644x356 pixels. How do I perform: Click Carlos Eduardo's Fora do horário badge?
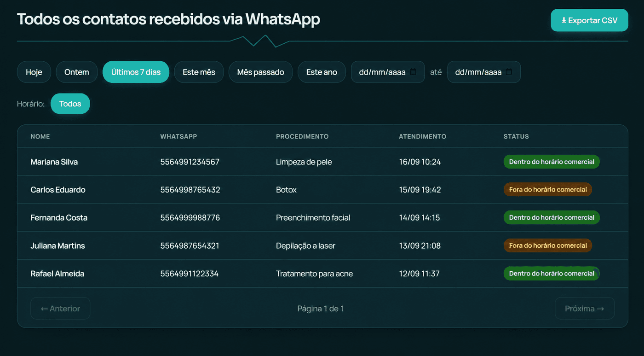(548, 190)
